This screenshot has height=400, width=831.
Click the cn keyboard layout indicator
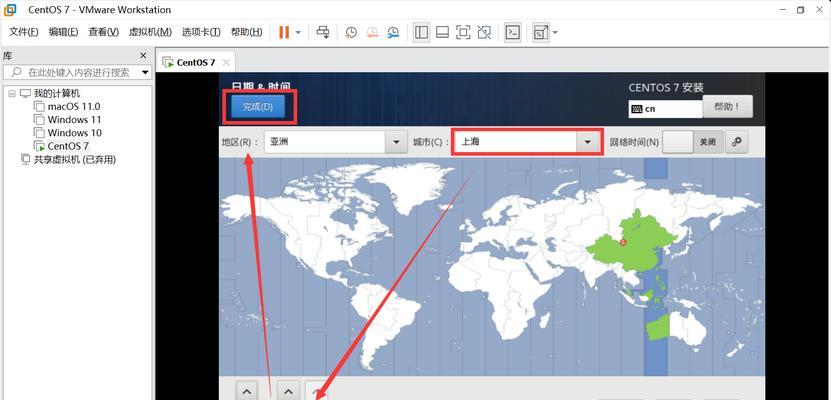point(666,109)
